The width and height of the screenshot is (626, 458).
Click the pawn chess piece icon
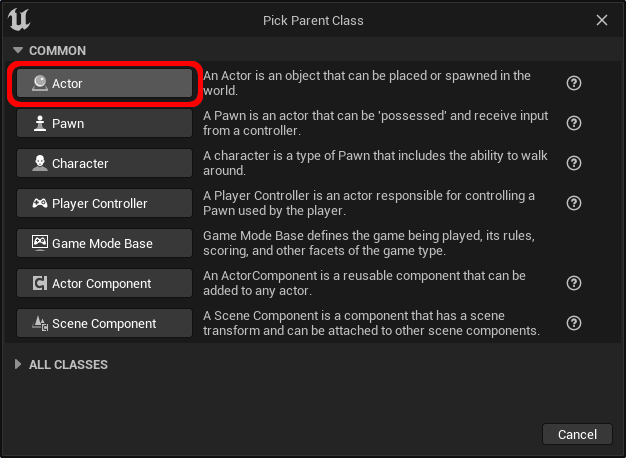click(x=40, y=123)
